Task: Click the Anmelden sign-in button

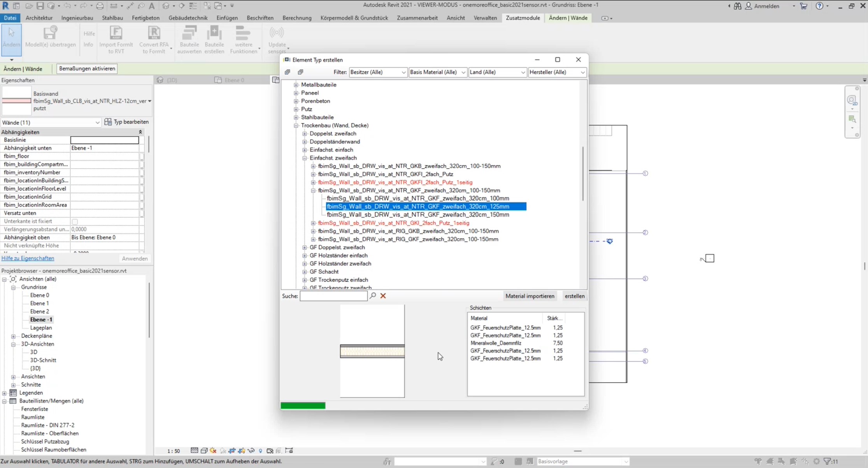Action: pos(762,6)
